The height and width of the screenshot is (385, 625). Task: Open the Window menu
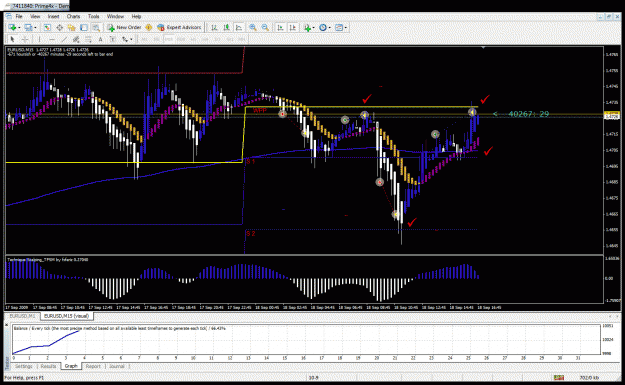(115, 16)
